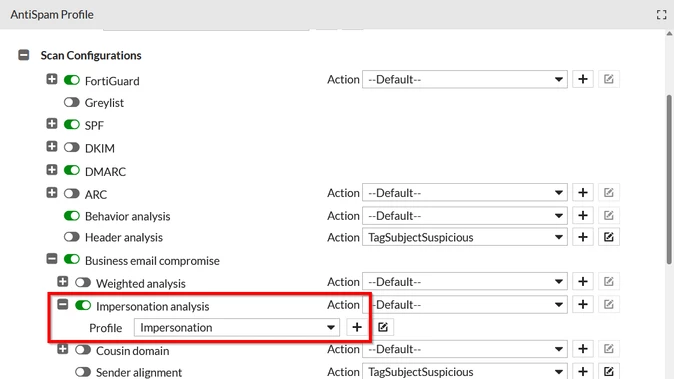
Task: Collapse the Impersonation analysis options
Action: point(63,305)
